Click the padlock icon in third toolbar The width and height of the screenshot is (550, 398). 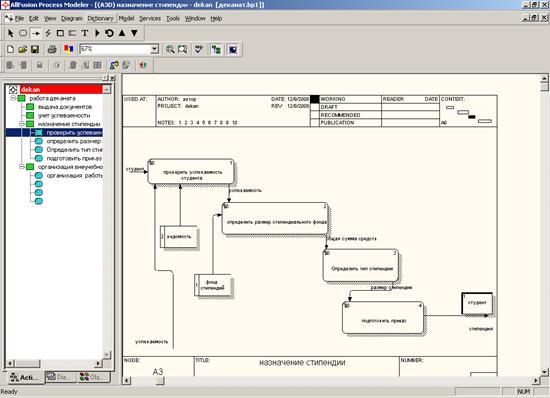point(40,65)
